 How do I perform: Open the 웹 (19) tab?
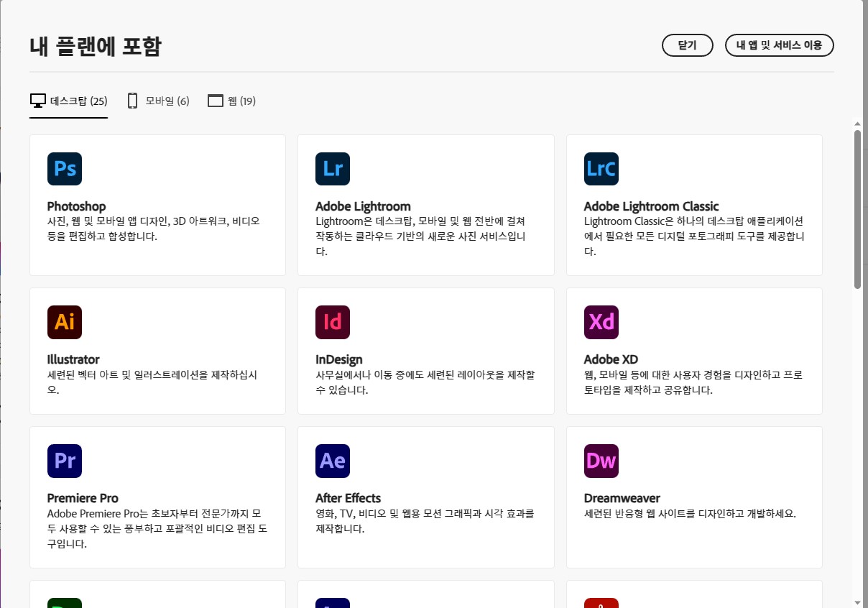[x=231, y=101]
